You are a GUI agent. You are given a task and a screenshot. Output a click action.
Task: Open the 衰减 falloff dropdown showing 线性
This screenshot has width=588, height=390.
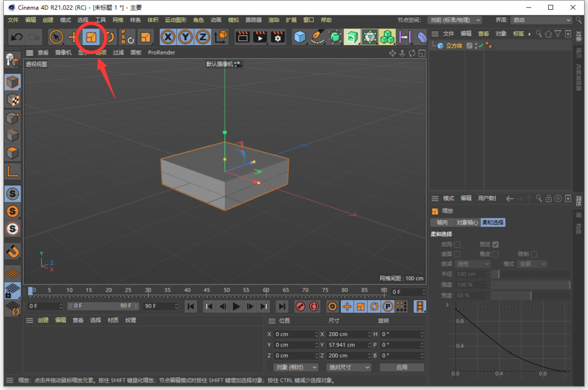click(x=472, y=264)
